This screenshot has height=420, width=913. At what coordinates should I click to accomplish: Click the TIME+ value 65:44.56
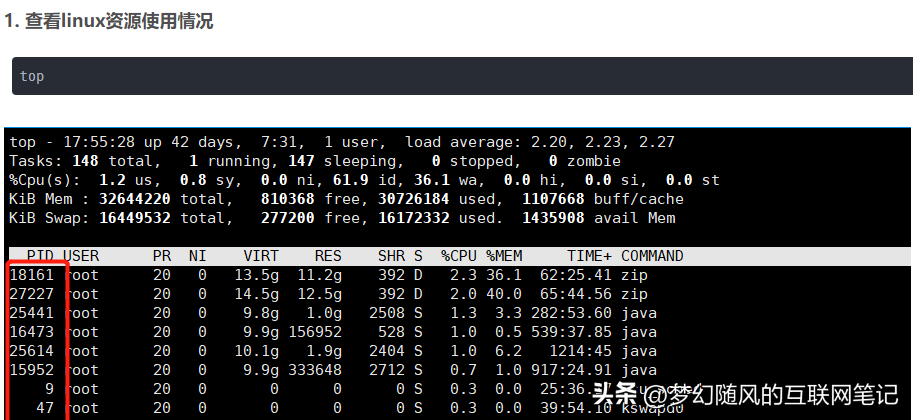pos(576,294)
